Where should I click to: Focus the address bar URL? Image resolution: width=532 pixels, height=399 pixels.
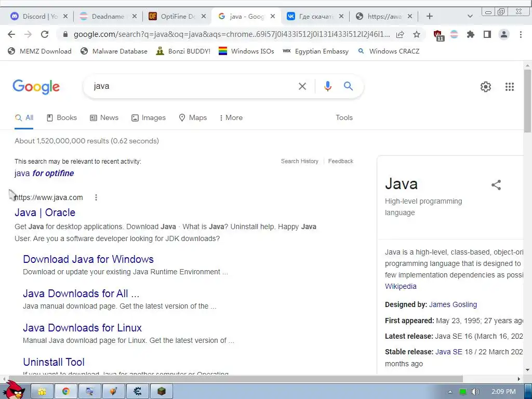pyautogui.click(x=232, y=34)
